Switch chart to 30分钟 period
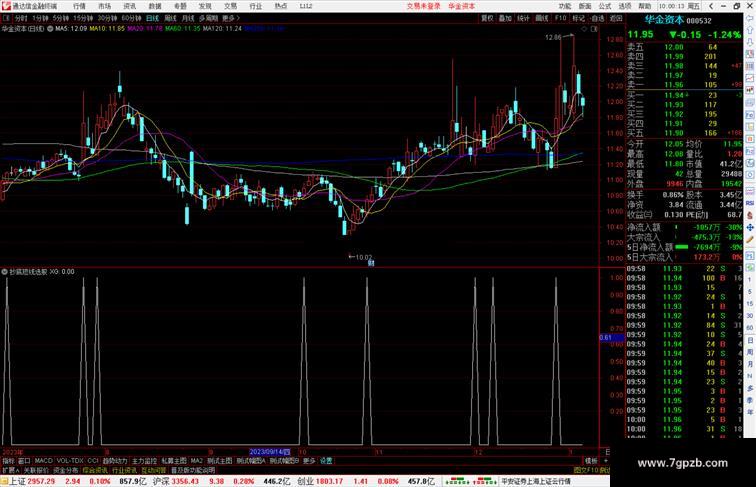Viewport: 756px width, 487px height. click(x=107, y=18)
